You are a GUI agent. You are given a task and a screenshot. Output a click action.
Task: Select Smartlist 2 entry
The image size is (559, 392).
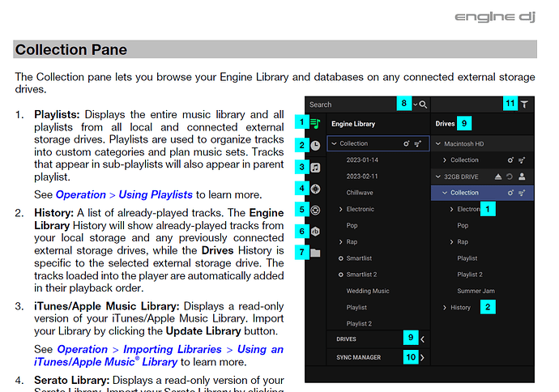361,275
